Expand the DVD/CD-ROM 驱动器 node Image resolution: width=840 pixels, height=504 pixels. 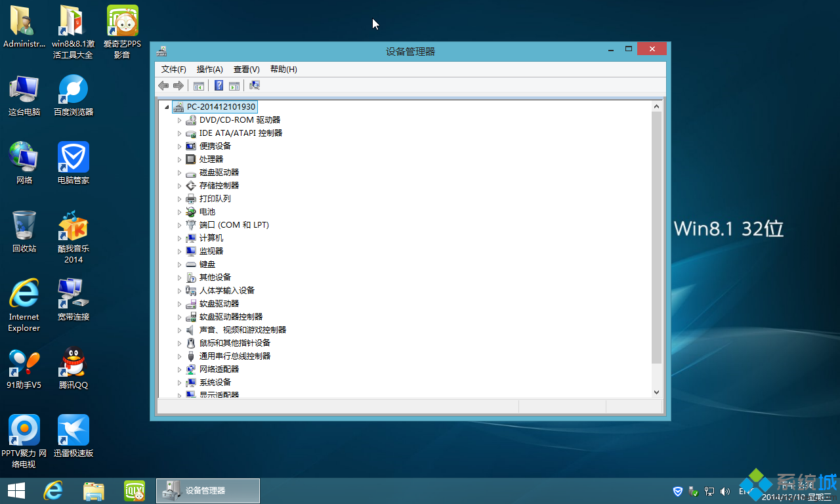coord(179,120)
